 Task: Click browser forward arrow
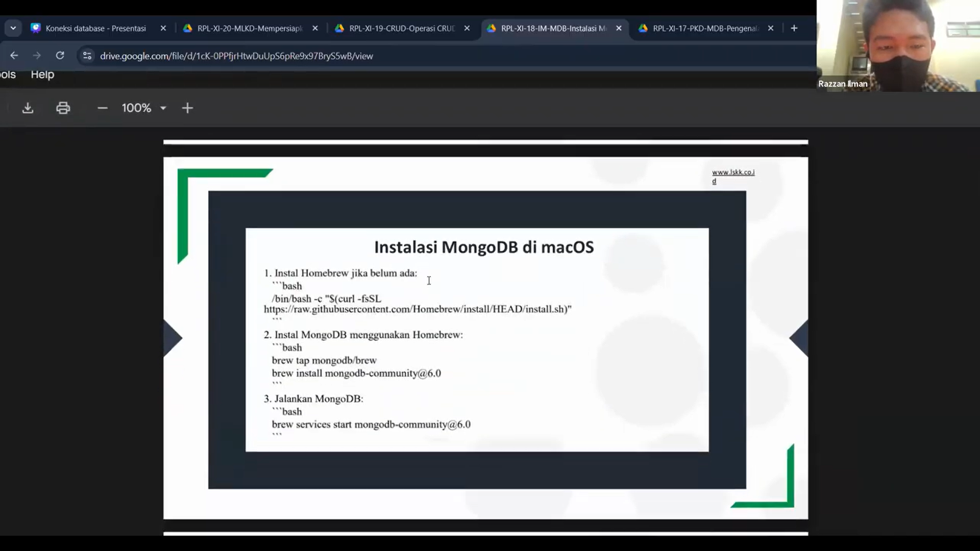(37, 56)
